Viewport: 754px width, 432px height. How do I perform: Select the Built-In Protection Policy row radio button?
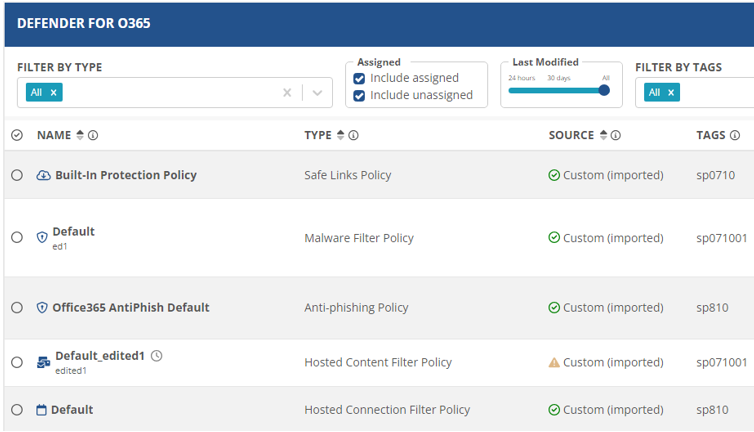coord(17,175)
